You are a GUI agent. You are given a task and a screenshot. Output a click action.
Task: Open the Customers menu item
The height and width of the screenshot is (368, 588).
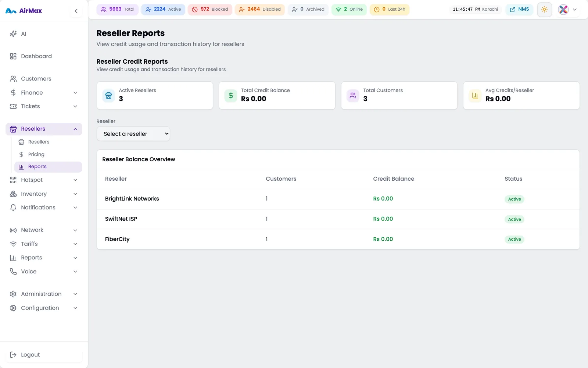tap(44, 79)
